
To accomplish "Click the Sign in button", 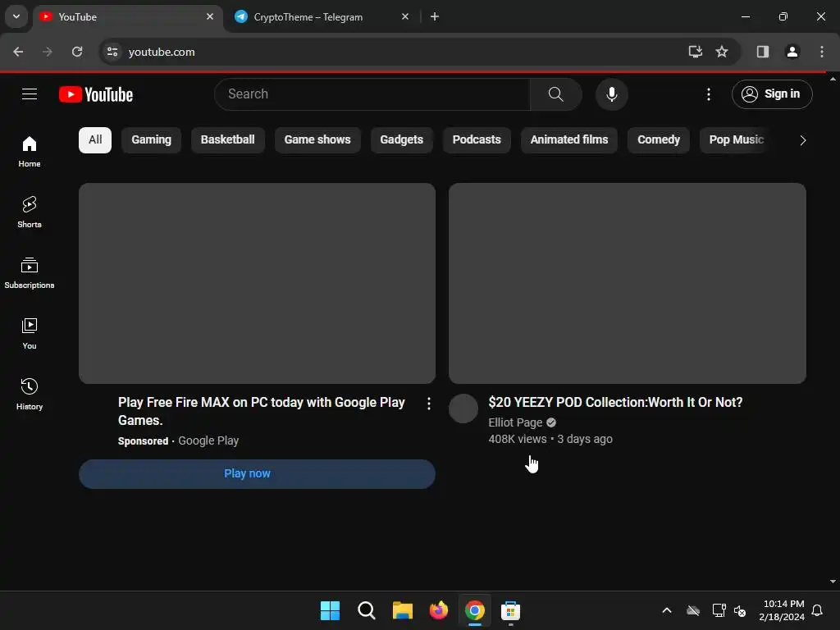I will pyautogui.click(x=772, y=94).
